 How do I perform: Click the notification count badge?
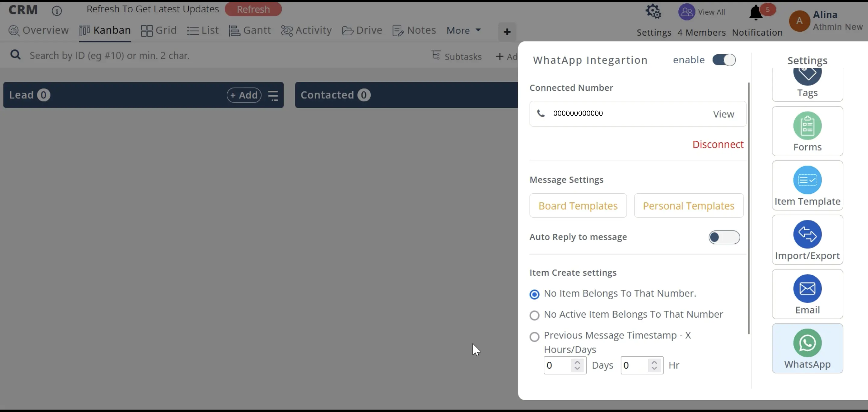pyautogui.click(x=768, y=9)
